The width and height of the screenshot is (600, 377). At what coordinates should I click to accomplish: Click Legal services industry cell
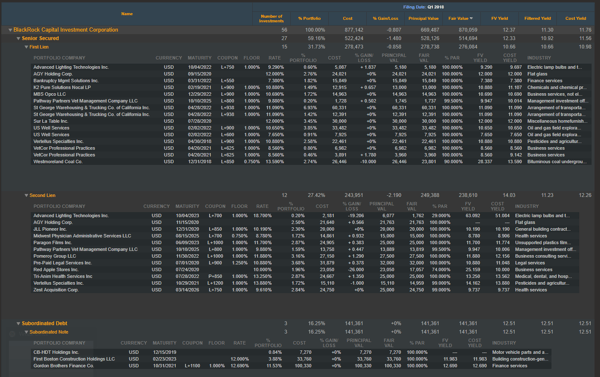click(530, 263)
